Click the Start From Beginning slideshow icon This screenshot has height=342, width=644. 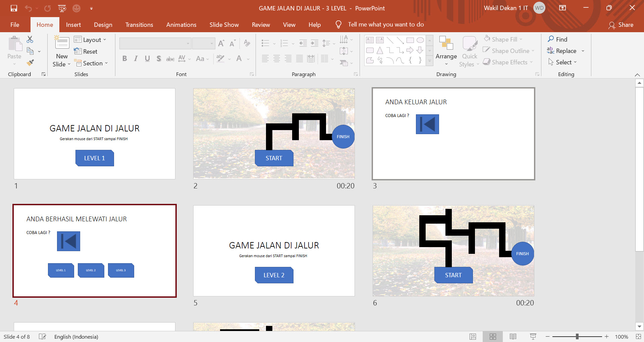point(62,8)
